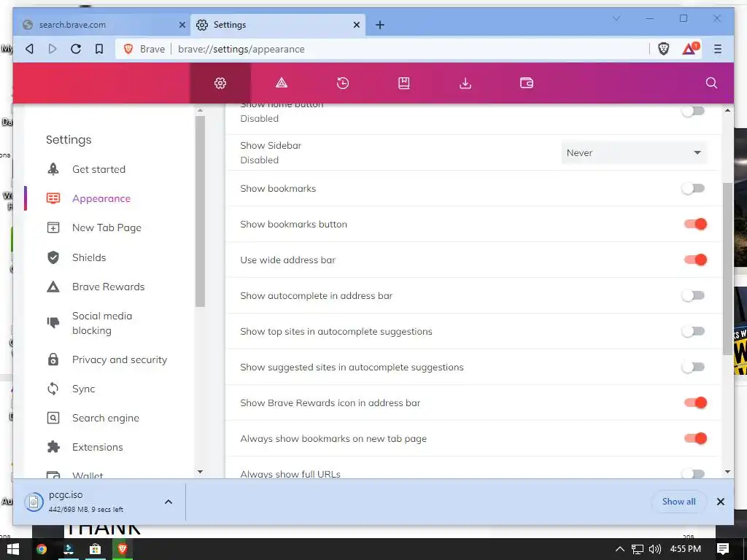Click the Extensions puzzle icon
Image resolution: width=747 pixels, height=560 pixels.
(53, 447)
